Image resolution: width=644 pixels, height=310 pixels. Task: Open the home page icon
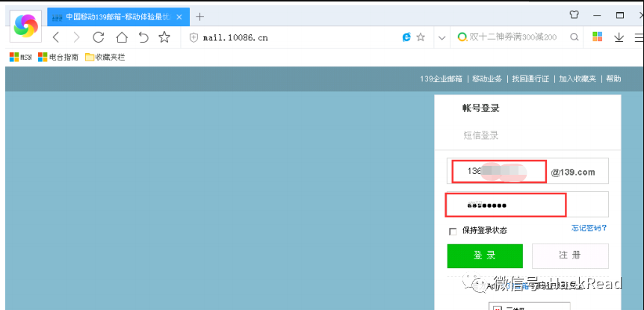pos(122,38)
